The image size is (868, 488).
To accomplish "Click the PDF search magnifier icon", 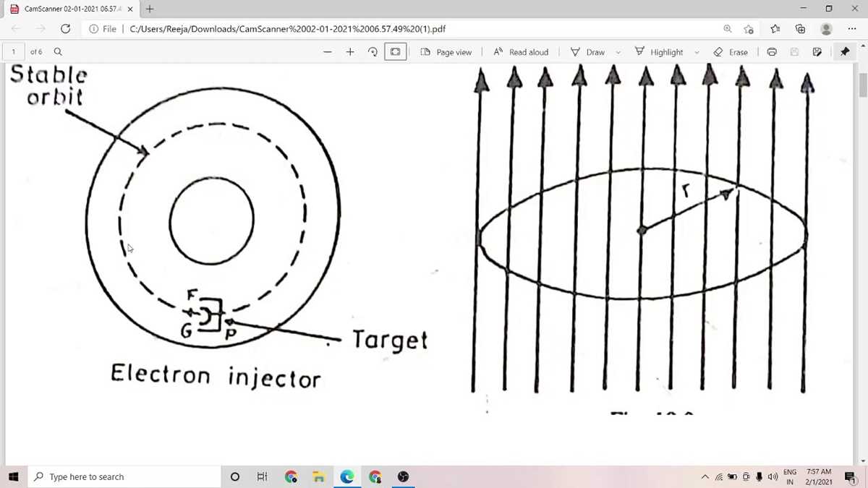I will tap(57, 52).
